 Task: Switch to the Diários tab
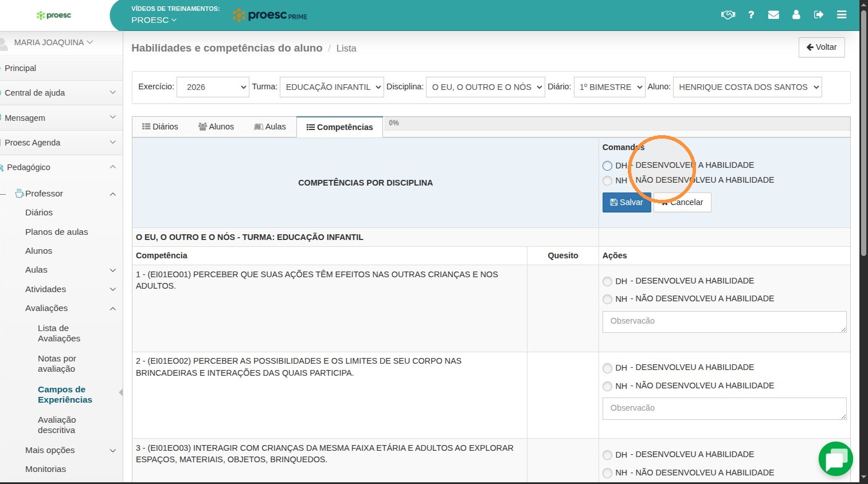click(160, 127)
